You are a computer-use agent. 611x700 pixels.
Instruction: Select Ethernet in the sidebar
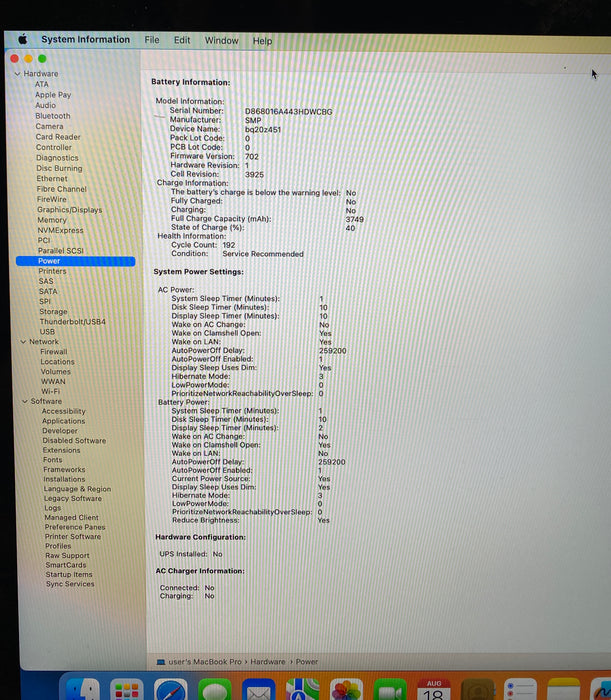click(52, 179)
